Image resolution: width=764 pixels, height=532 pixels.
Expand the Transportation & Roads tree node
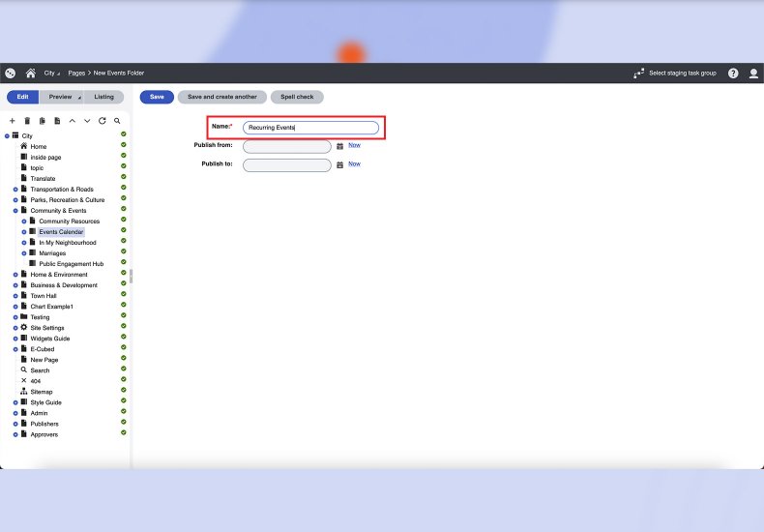coord(15,190)
